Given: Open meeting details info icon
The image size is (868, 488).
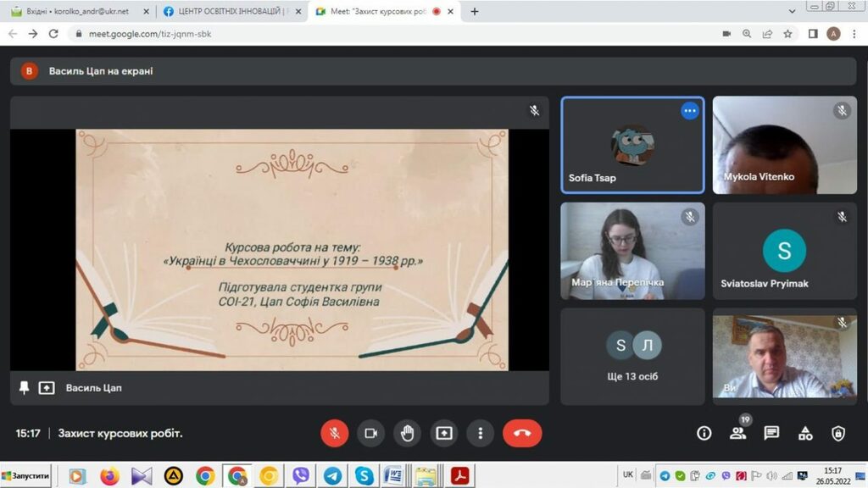Looking at the screenshot, I should tap(704, 433).
